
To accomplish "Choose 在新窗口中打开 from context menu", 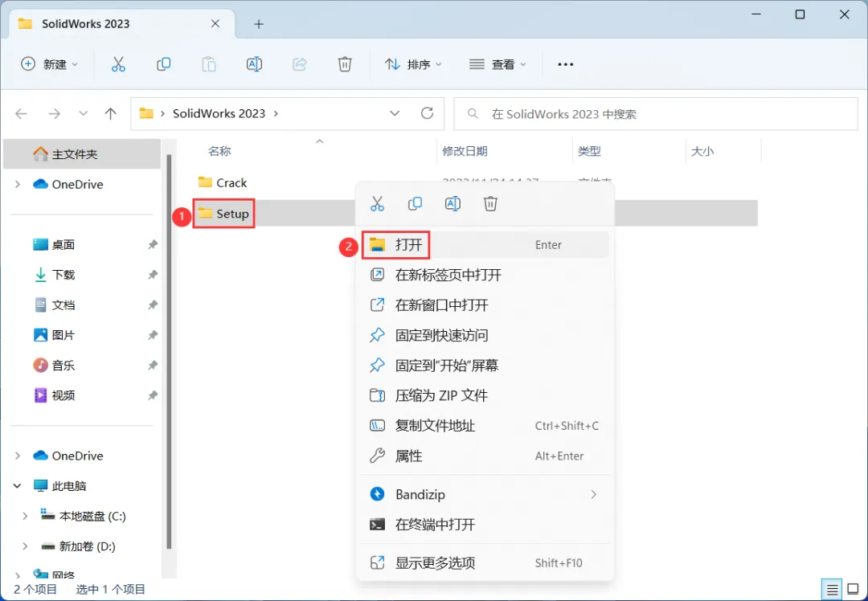I will (485, 305).
